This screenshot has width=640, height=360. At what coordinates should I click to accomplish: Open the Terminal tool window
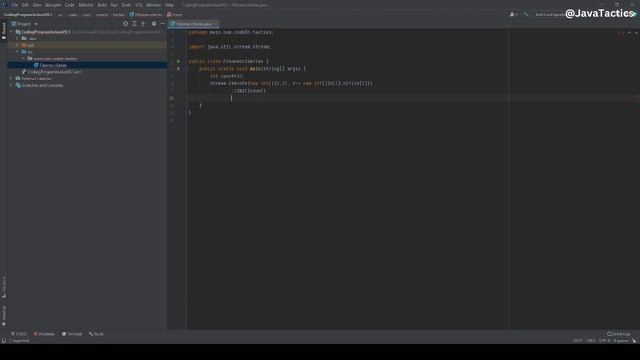click(72, 334)
